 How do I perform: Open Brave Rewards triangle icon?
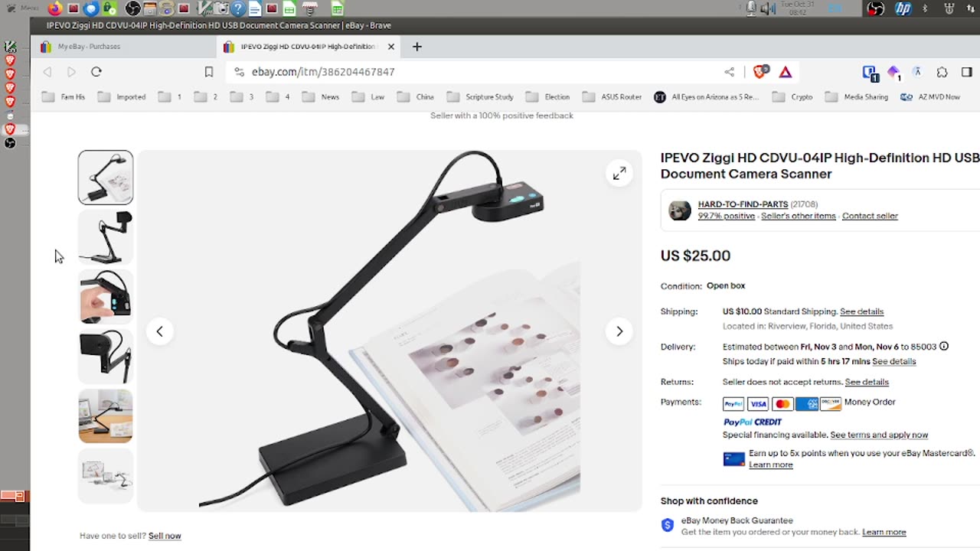point(786,72)
